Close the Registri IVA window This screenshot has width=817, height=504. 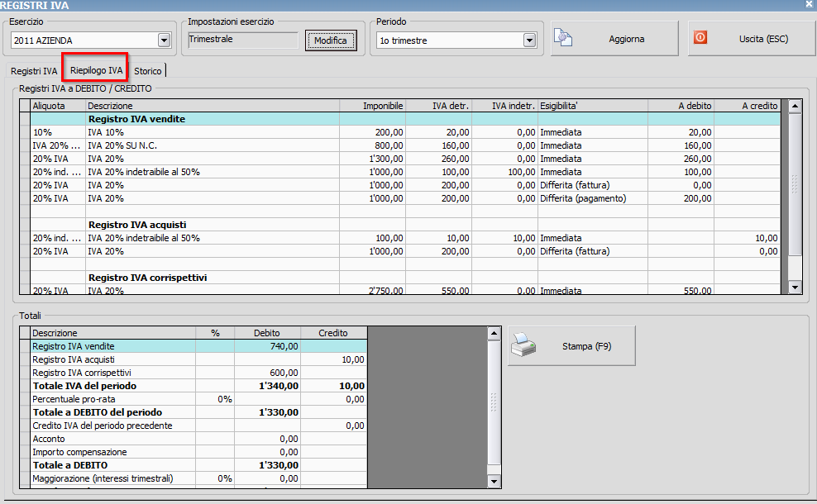pos(810,5)
